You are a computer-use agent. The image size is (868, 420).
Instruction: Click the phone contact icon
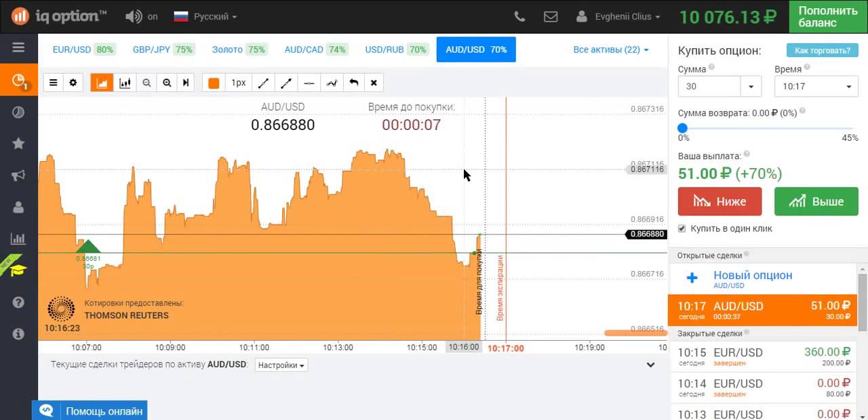tap(519, 16)
